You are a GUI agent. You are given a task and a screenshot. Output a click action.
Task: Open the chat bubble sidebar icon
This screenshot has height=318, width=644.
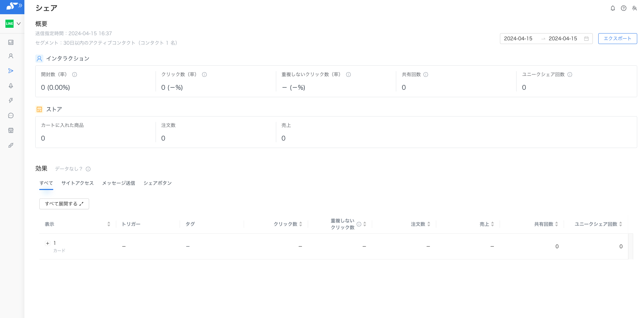coord(11,115)
